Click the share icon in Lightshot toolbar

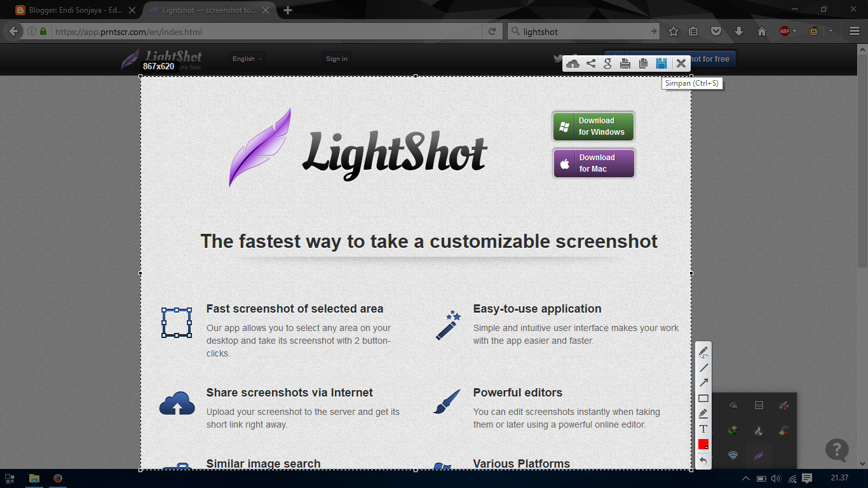click(591, 64)
